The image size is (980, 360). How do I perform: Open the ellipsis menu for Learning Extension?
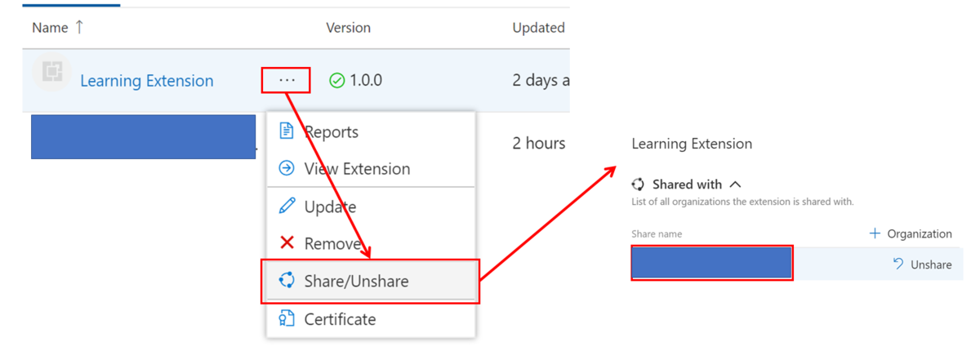[x=287, y=80]
